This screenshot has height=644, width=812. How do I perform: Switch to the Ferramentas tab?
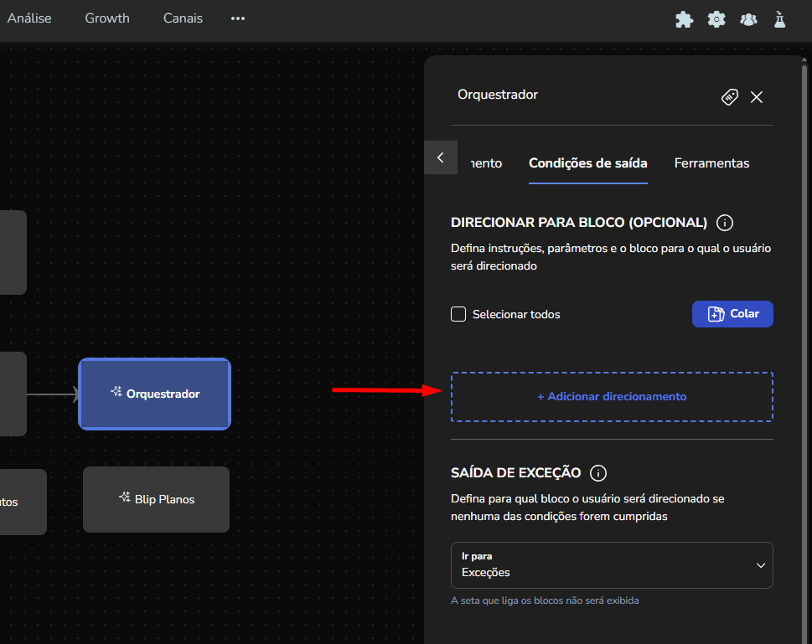(711, 163)
